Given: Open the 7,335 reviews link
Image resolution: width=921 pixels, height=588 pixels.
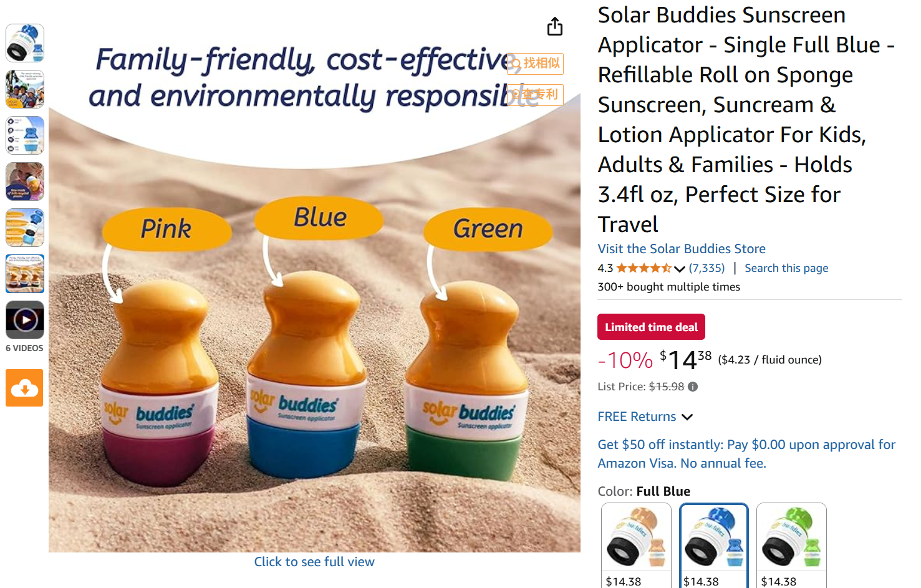Looking at the screenshot, I should click(x=706, y=268).
